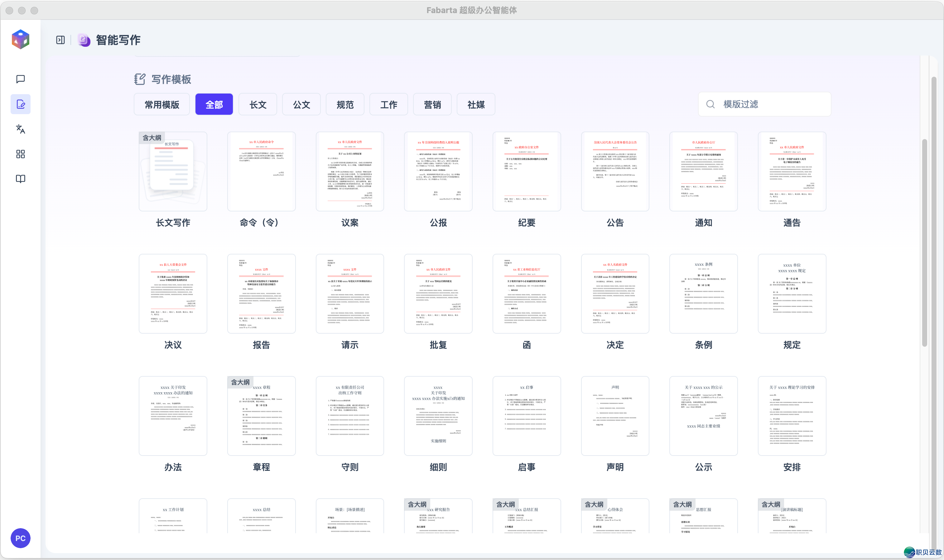Select the 营销 category tab
Viewport: 944px width, 560px height.
pyautogui.click(x=432, y=104)
